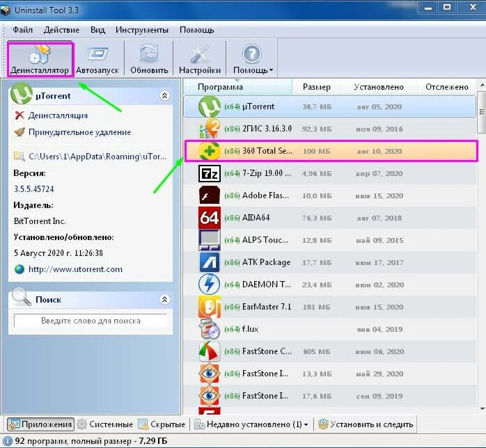Click µTorrent size 36,7 МБ cell
The width and height of the screenshot is (486, 448).
(x=317, y=107)
